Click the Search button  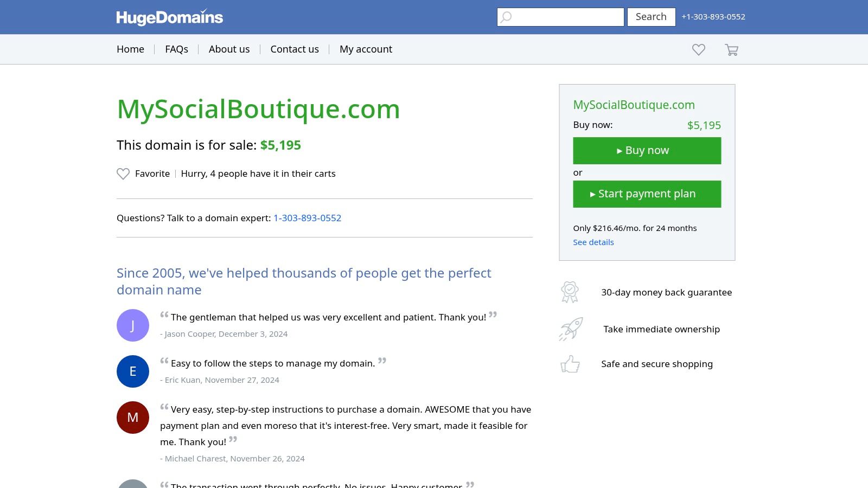651,17
